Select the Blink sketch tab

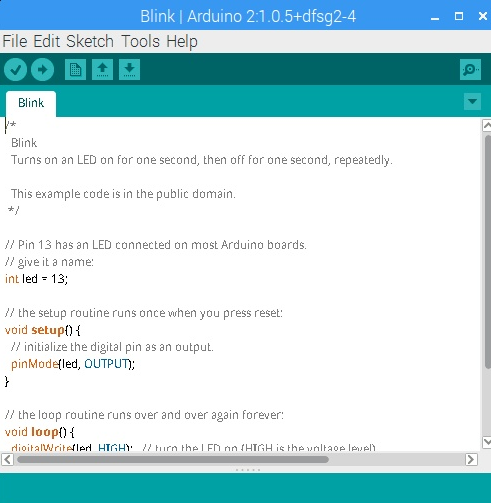31,103
